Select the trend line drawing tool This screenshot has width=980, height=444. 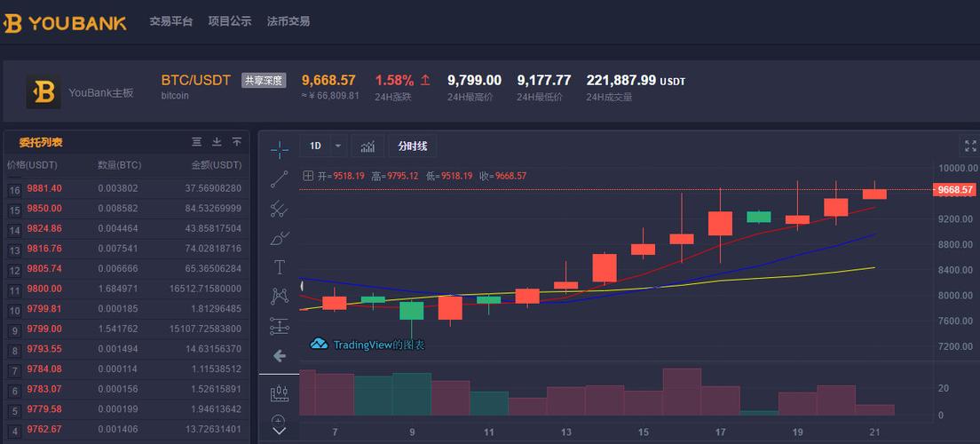280,179
